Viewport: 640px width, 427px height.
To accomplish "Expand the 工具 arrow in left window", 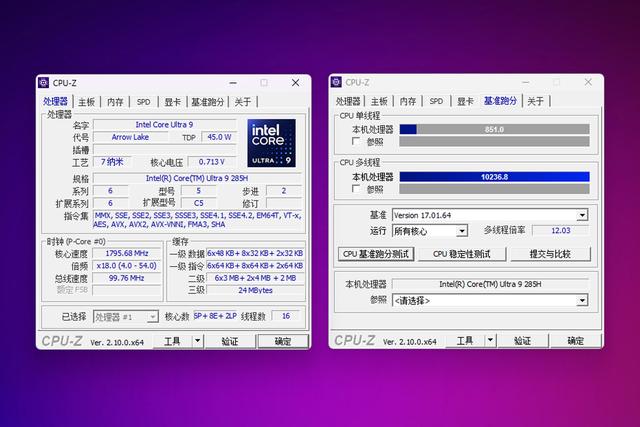I will pos(198,340).
